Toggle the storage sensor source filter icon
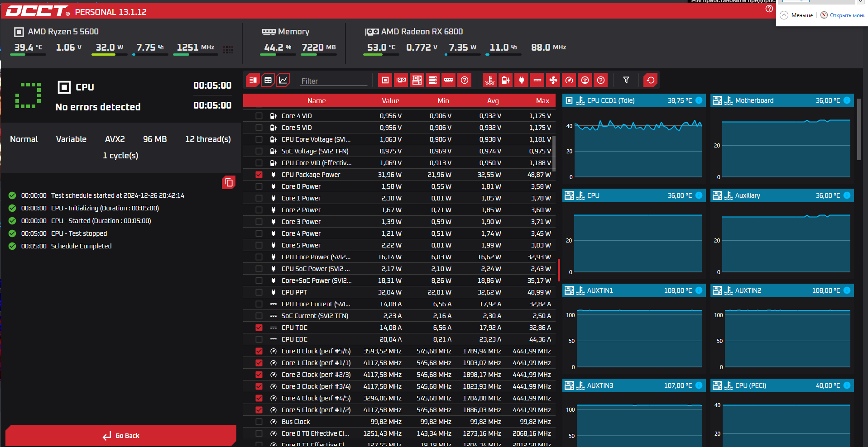 433,80
